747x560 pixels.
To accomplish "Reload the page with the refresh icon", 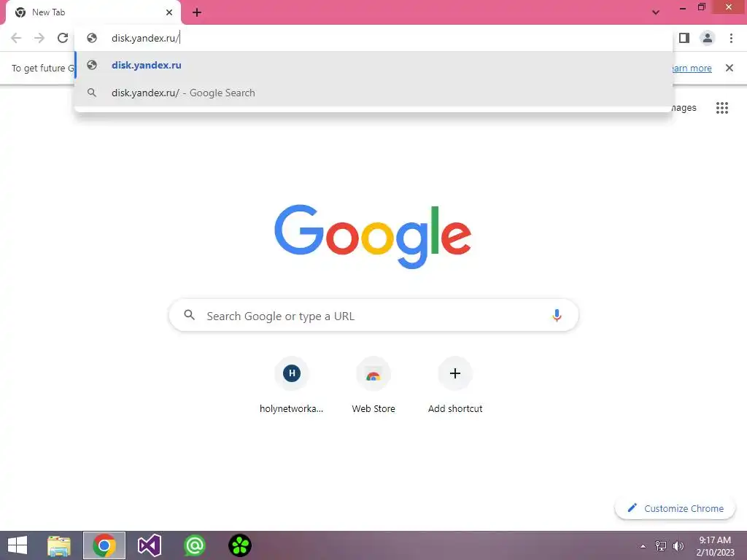I will [63, 38].
